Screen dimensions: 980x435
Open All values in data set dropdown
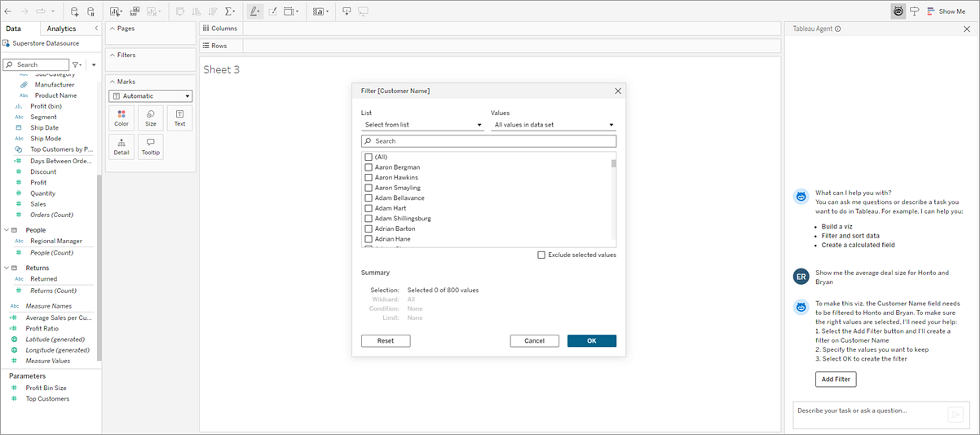coord(554,125)
